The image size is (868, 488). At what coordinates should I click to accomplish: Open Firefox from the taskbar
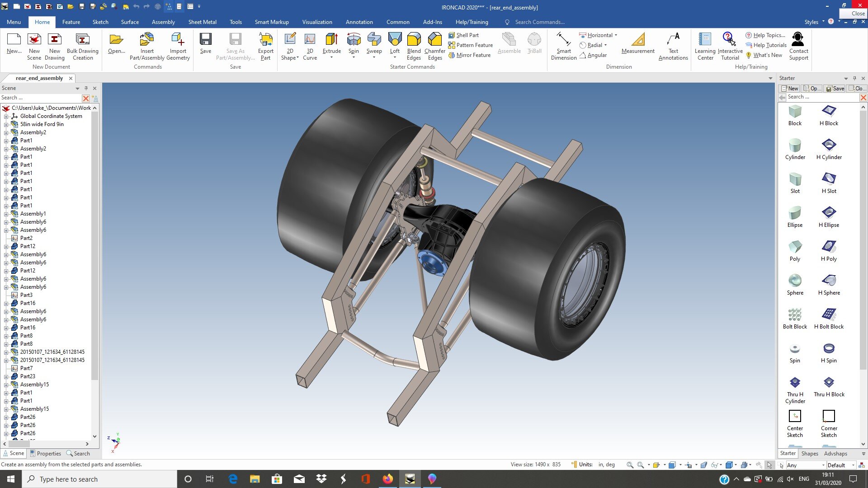tap(387, 479)
